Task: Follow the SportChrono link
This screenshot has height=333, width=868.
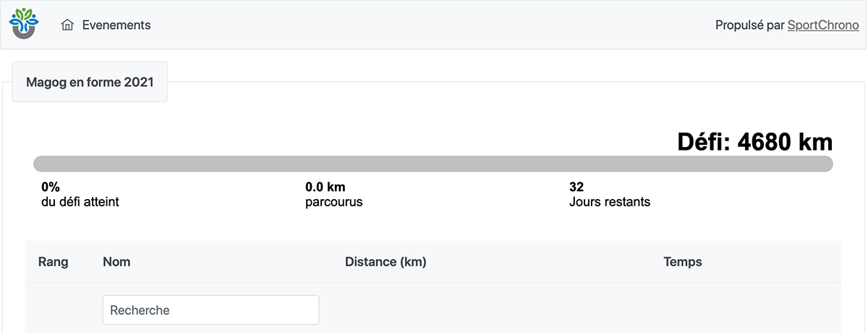Action: (x=823, y=25)
